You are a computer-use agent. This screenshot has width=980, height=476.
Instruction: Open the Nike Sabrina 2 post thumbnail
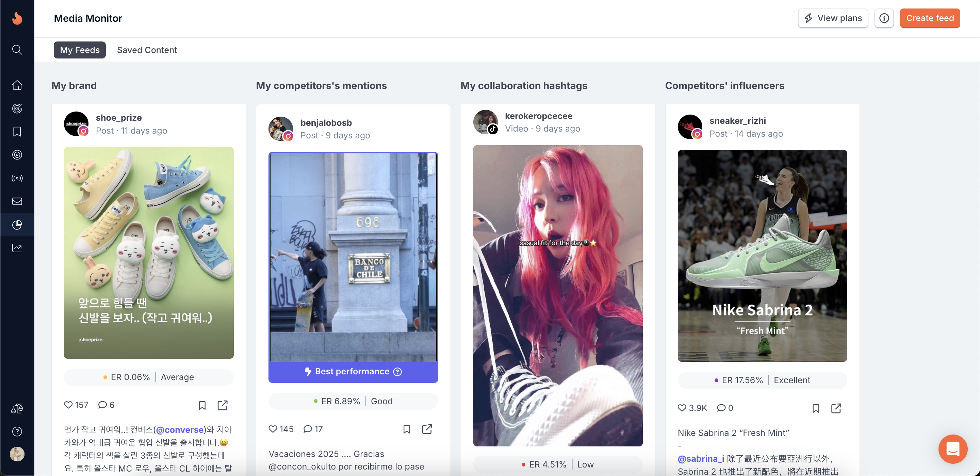[x=762, y=255]
